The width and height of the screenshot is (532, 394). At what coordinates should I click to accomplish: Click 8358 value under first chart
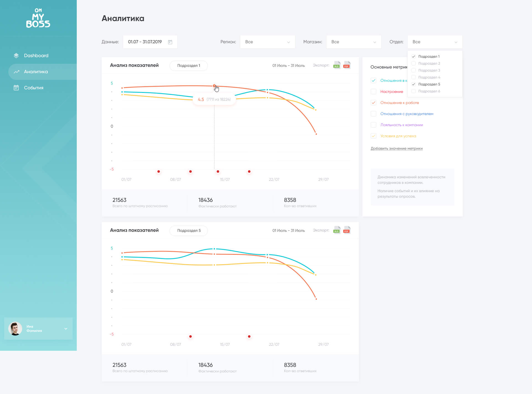click(290, 200)
